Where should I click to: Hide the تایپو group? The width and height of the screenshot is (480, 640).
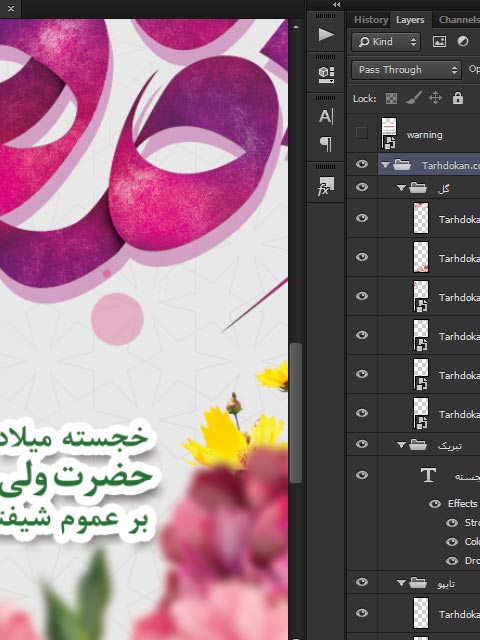click(x=362, y=582)
